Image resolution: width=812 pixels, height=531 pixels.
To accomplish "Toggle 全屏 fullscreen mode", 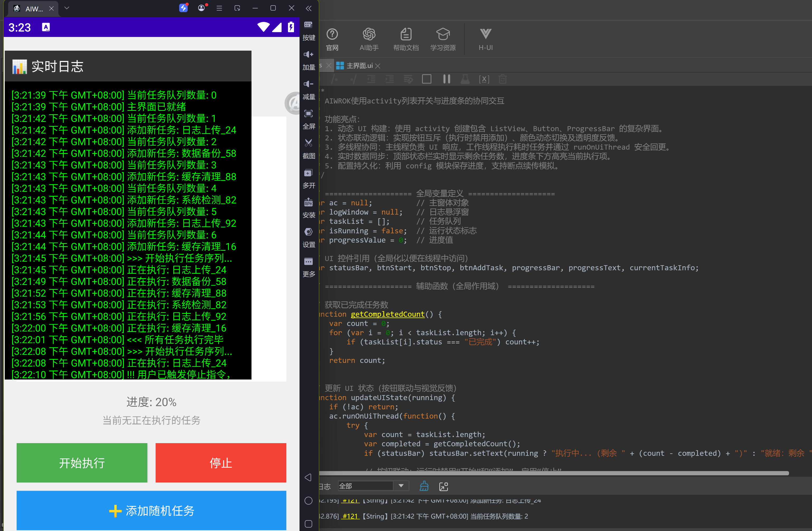I will coord(308,113).
